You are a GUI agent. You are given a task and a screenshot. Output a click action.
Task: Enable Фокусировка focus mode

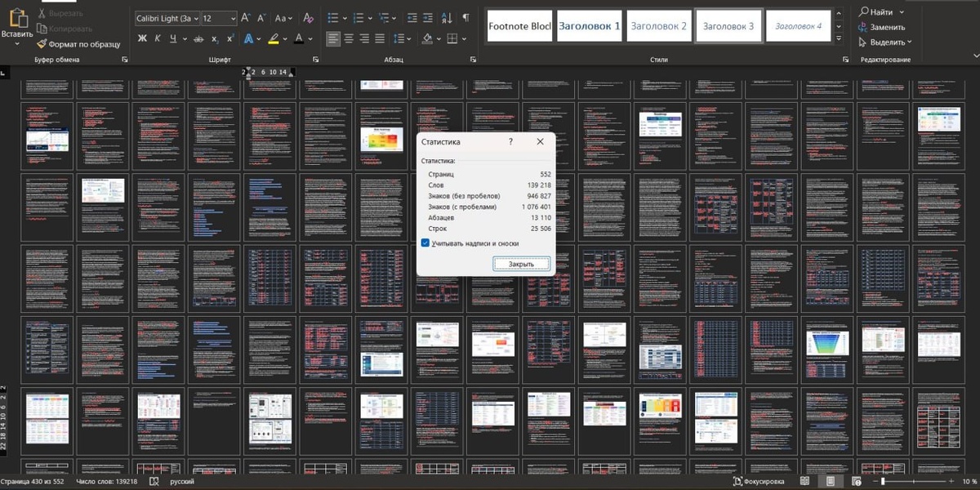(759, 482)
